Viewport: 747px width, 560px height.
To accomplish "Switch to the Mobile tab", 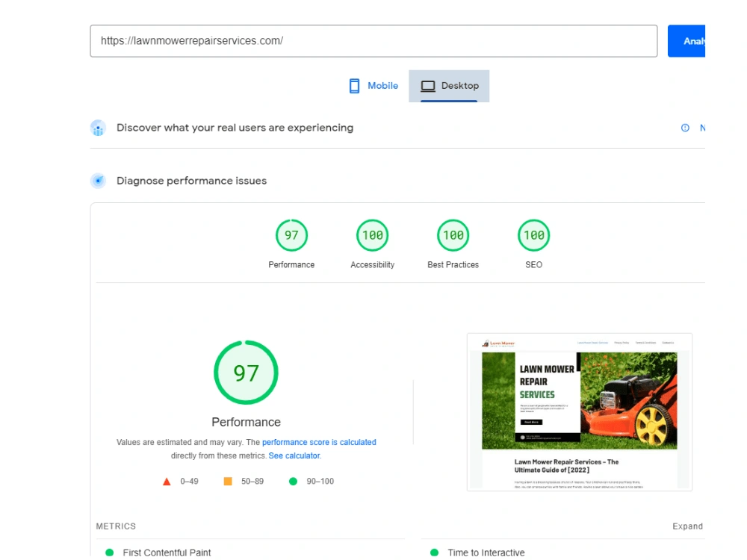I will click(x=373, y=85).
